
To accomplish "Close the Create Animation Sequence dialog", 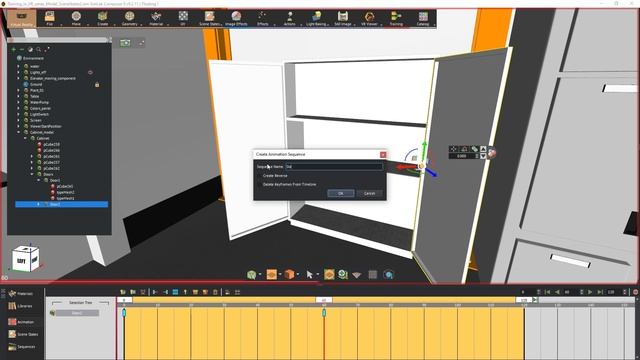I will pyautogui.click(x=383, y=155).
